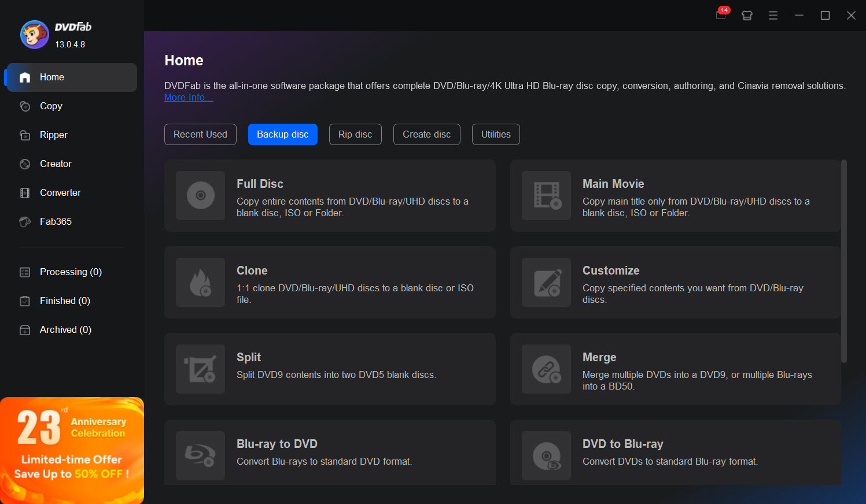Switch to the Rip disc tab
The height and width of the screenshot is (504, 866).
[355, 134]
